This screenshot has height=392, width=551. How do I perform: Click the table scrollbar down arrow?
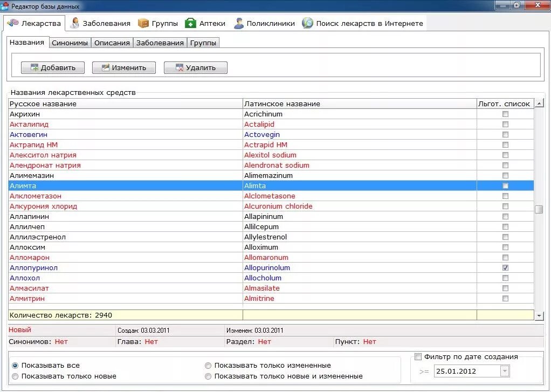pos(539,316)
